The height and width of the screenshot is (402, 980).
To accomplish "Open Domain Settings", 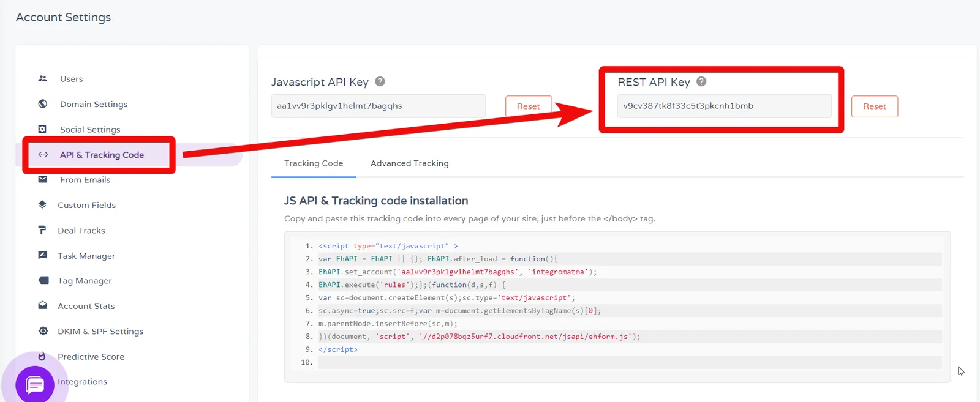I will pyautogui.click(x=94, y=104).
